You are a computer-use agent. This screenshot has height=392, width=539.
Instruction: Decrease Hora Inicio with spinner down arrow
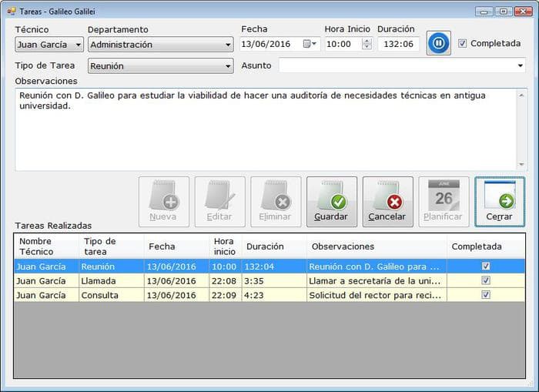coord(367,47)
